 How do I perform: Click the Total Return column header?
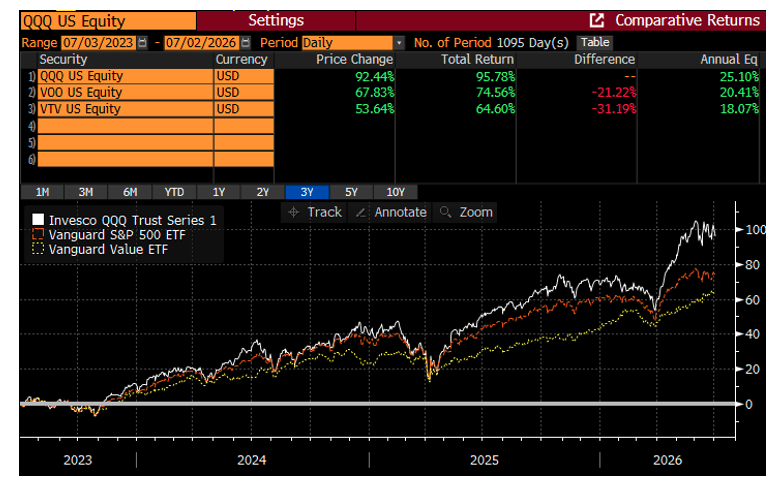[477, 60]
